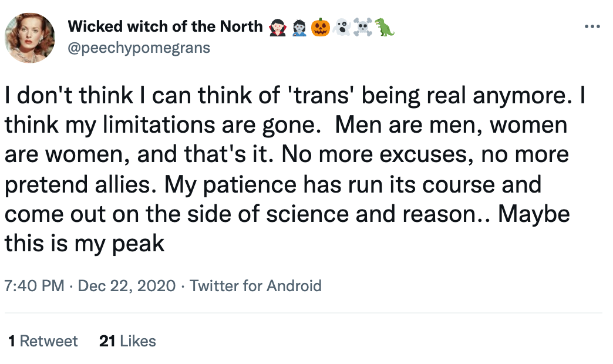
Task: Click the jack-o-lantern pumpkin emoji
Action: click(x=321, y=27)
